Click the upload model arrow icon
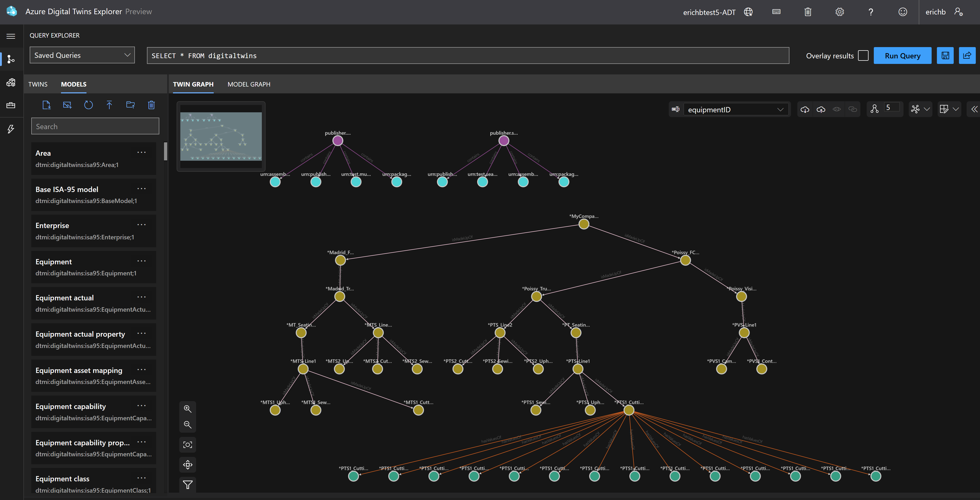Screen dimensions: 980x500 109,105
